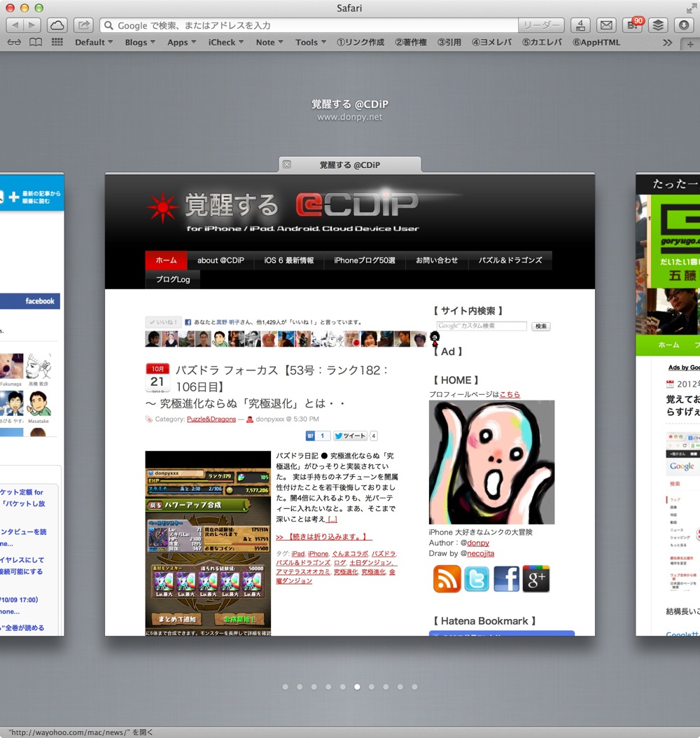The width and height of the screenshot is (700, 738).
Task: Expand the Blogs bookmarks folder
Action: click(140, 42)
